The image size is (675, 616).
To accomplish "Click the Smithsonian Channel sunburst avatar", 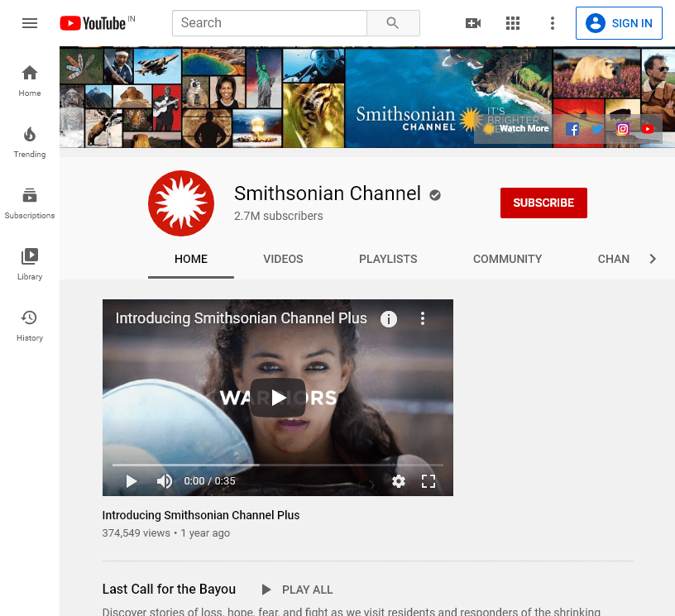I will 181,203.
